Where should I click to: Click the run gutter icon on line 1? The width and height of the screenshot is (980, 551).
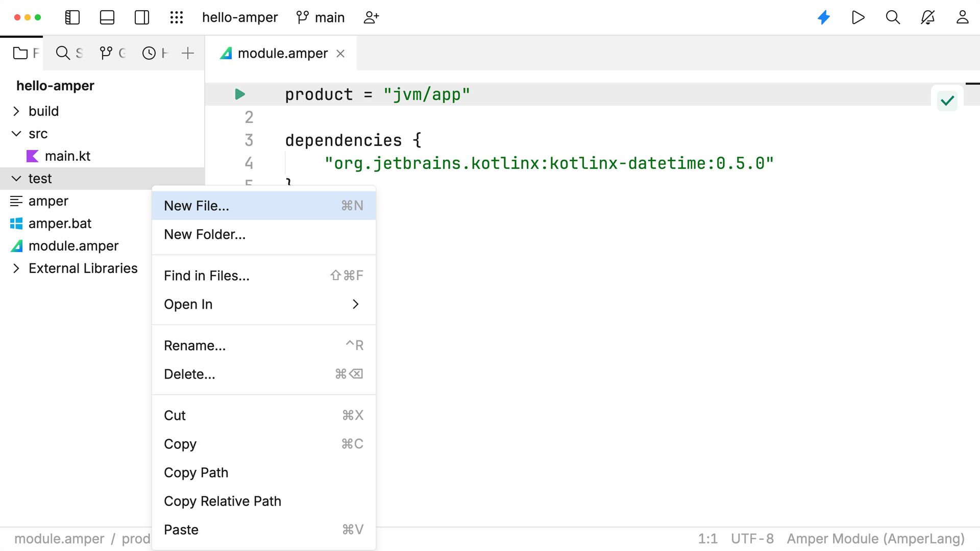pyautogui.click(x=240, y=94)
